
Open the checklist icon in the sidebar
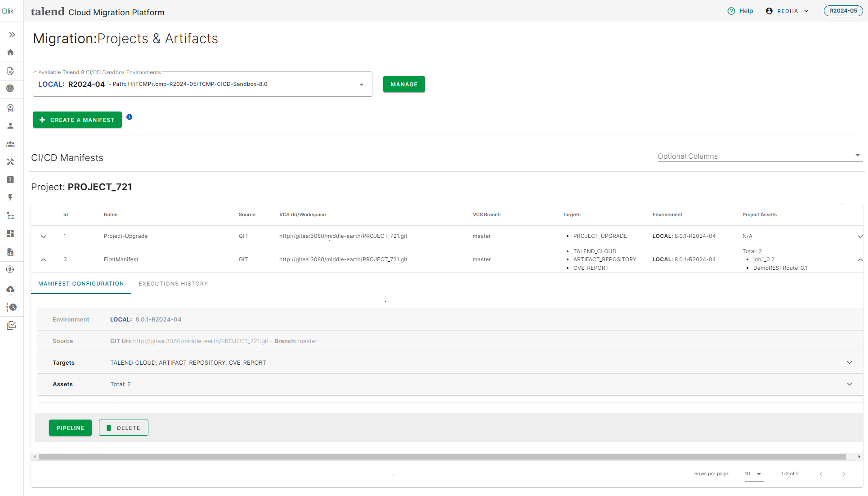tap(11, 325)
